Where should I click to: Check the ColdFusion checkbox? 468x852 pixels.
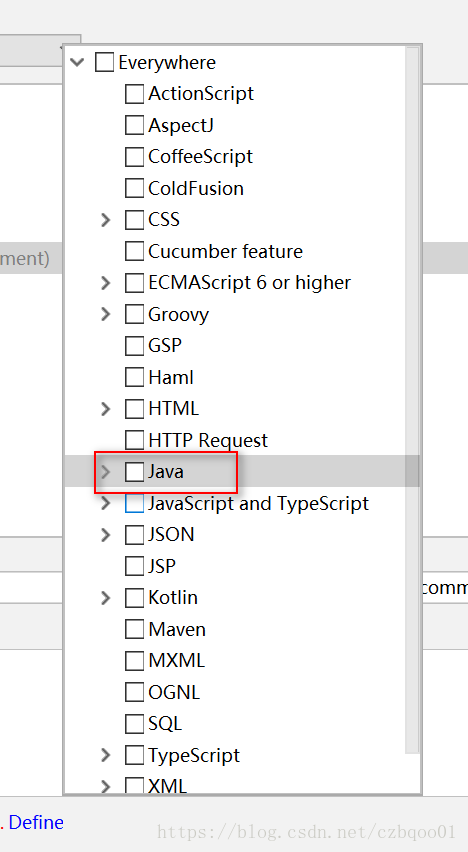click(x=134, y=188)
